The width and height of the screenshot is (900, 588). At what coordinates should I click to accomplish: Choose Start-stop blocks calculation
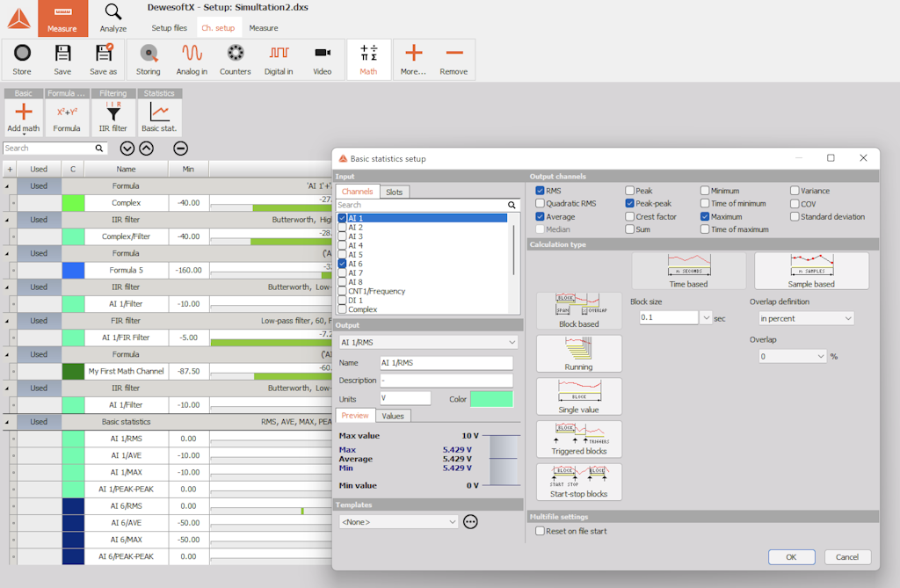579,482
